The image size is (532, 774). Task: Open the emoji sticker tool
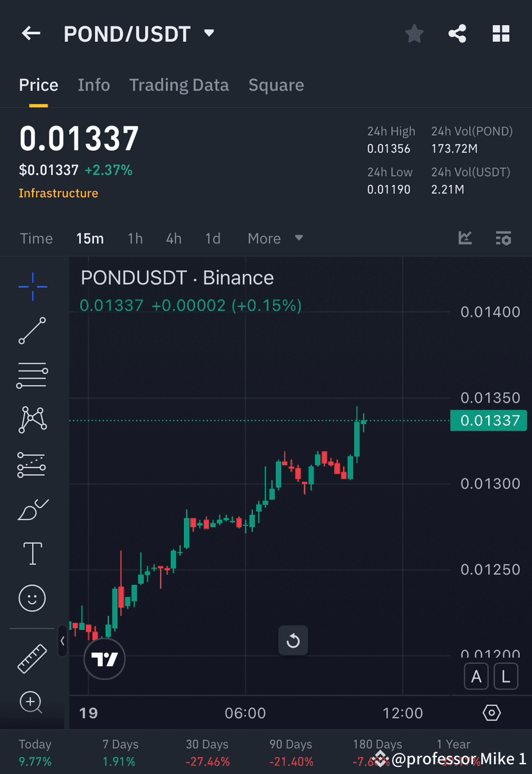(31, 598)
